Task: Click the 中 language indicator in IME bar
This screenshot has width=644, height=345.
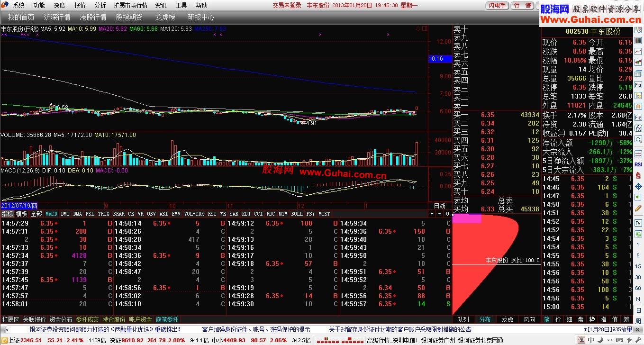Action: click(x=591, y=340)
